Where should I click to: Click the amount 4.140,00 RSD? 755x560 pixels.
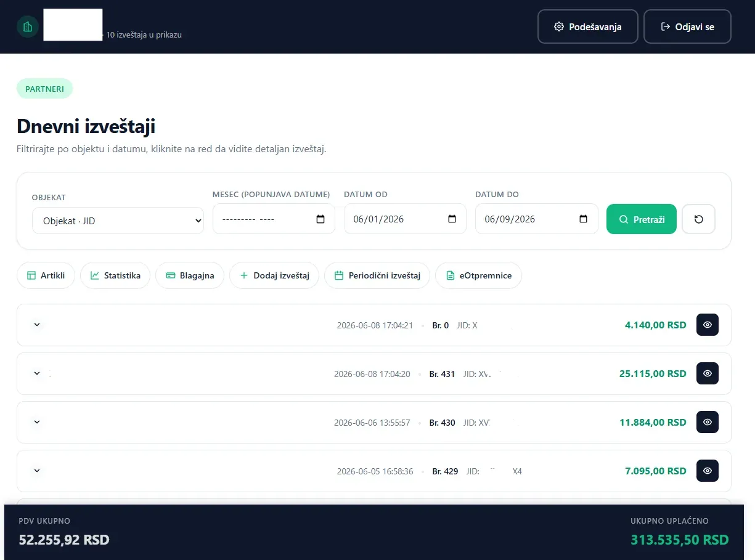[x=655, y=325]
